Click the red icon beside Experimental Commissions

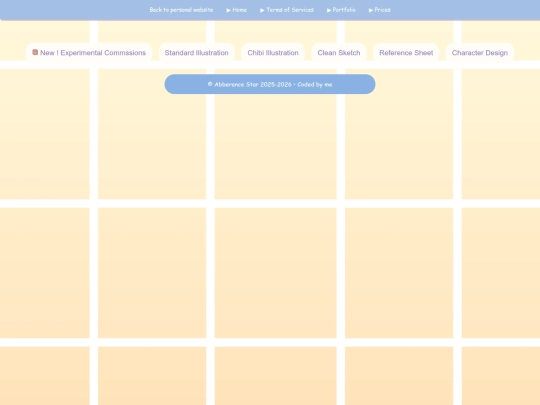coord(35,52)
